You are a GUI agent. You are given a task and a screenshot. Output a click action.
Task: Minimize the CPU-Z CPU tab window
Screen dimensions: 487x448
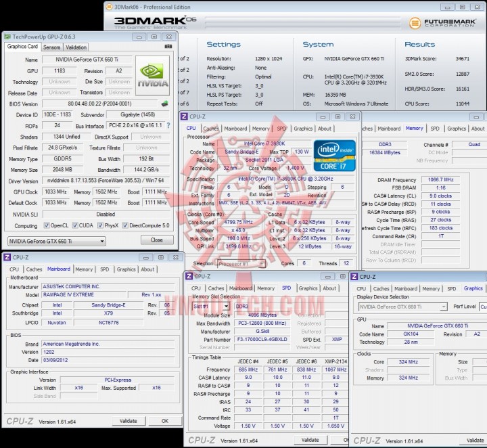click(x=323, y=117)
